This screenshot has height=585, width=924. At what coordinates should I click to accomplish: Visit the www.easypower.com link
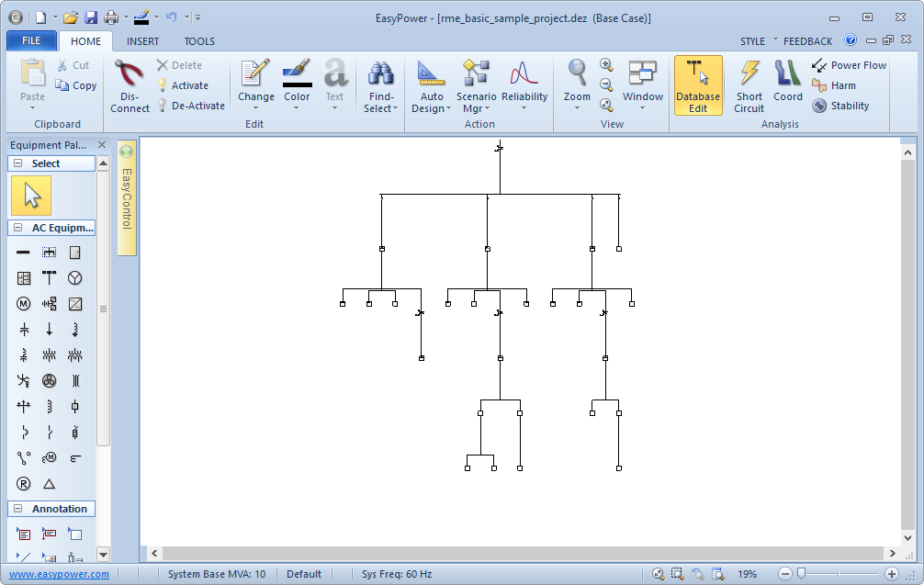pos(59,574)
